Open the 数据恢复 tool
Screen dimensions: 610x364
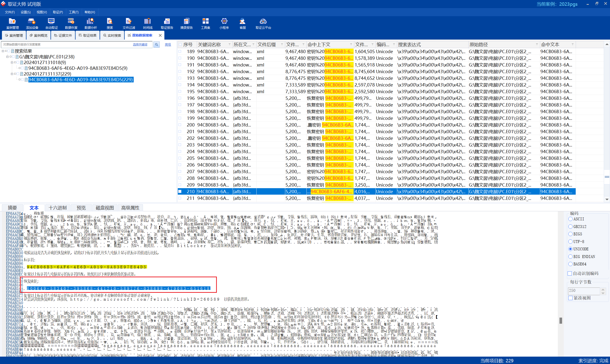pos(71,24)
